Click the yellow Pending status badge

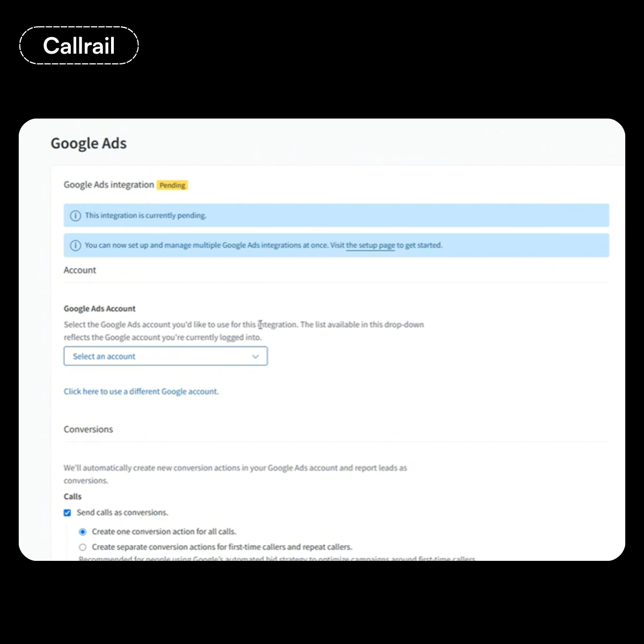point(172,185)
